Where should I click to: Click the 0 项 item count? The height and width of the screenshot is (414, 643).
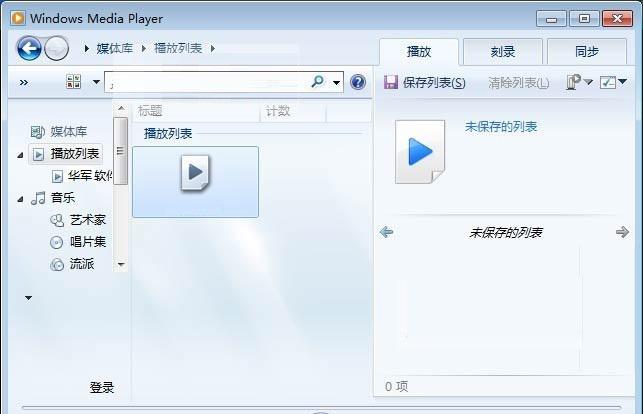point(397,386)
